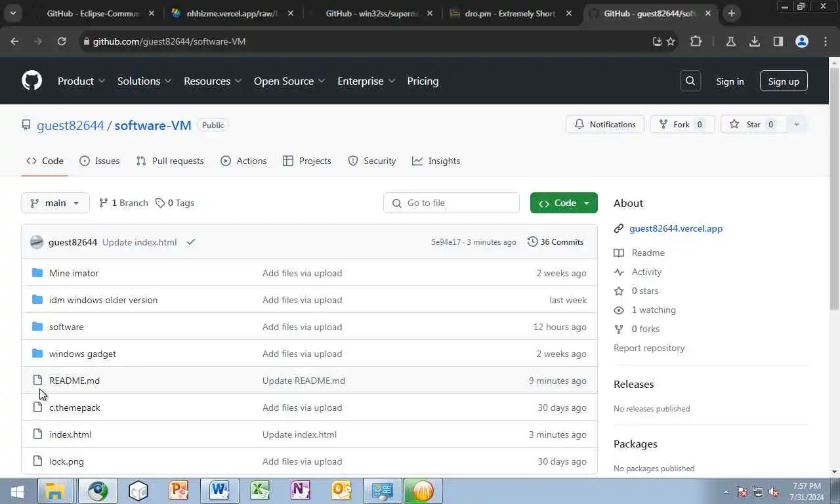Open the c.themepack file
This screenshot has height=504, width=840.
[74, 408]
